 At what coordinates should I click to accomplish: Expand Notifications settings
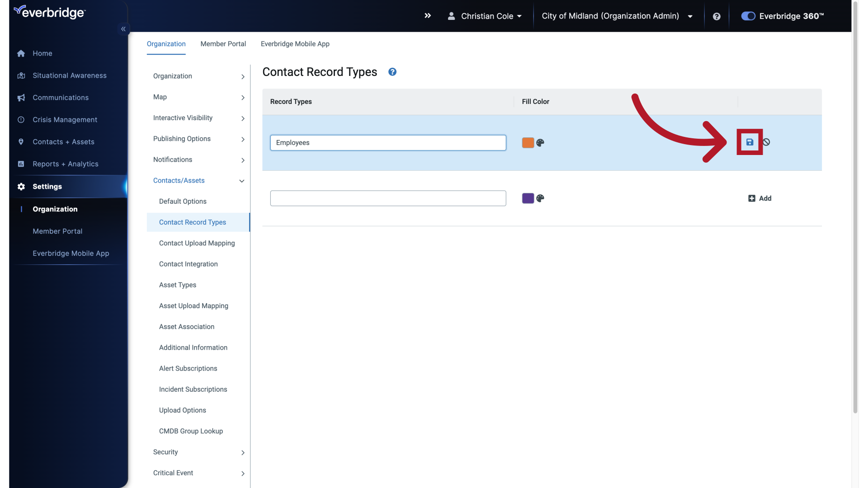(x=199, y=160)
